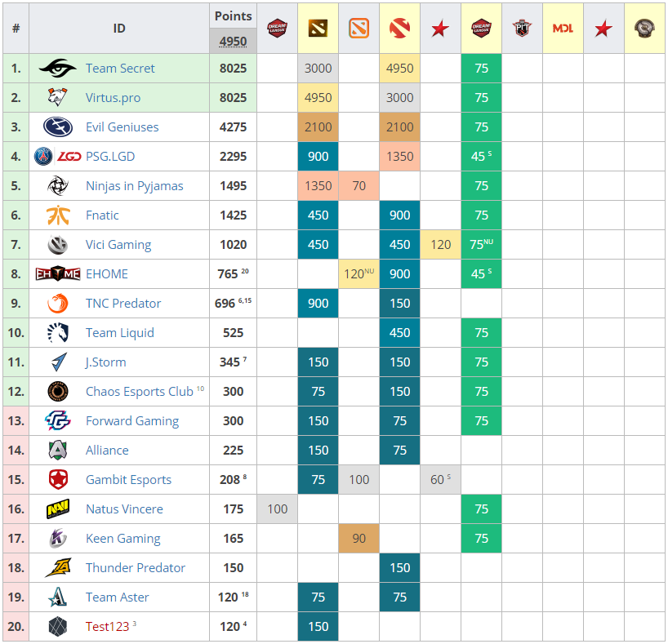The width and height of the screenshot is (668, 644).
Task: Click the Test123 hexagon logo
Action: (58, 627)
